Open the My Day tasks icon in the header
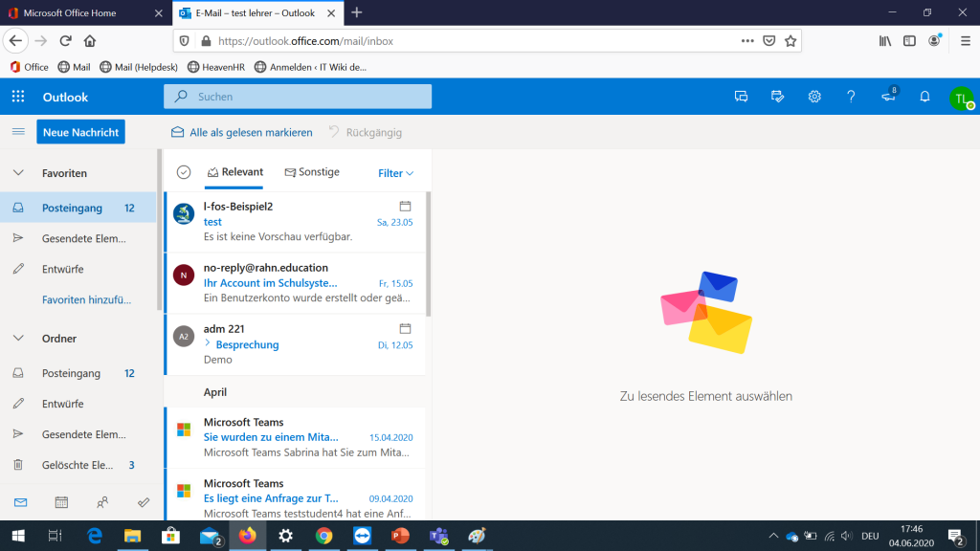The image size is (980, 551). (777, 97)
